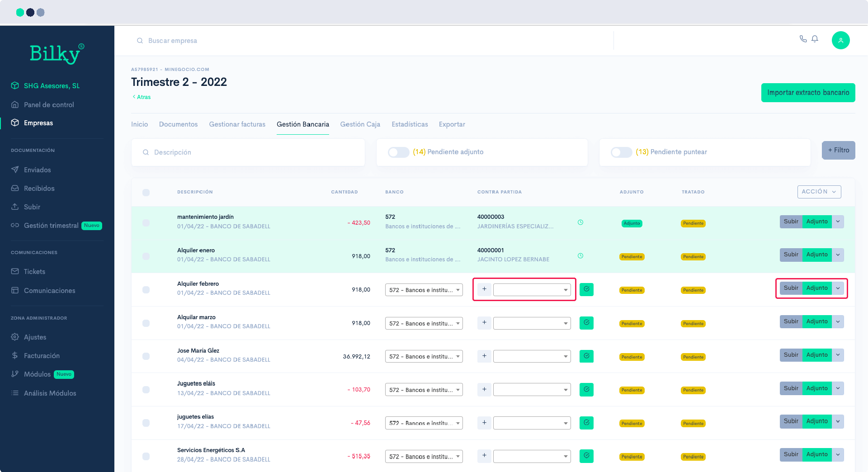Switch to the Gestión Caja tab
Screen dimensions: 868x472
coord(360,124)
